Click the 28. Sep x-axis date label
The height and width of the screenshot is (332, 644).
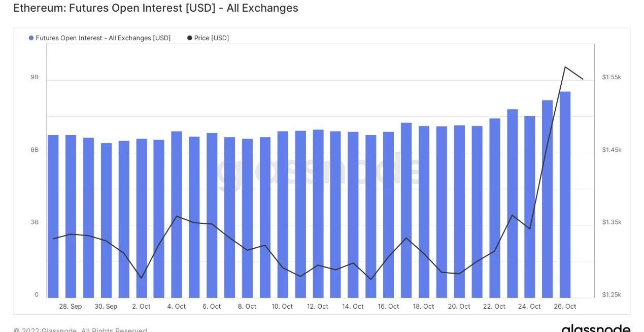coord(70,307)
